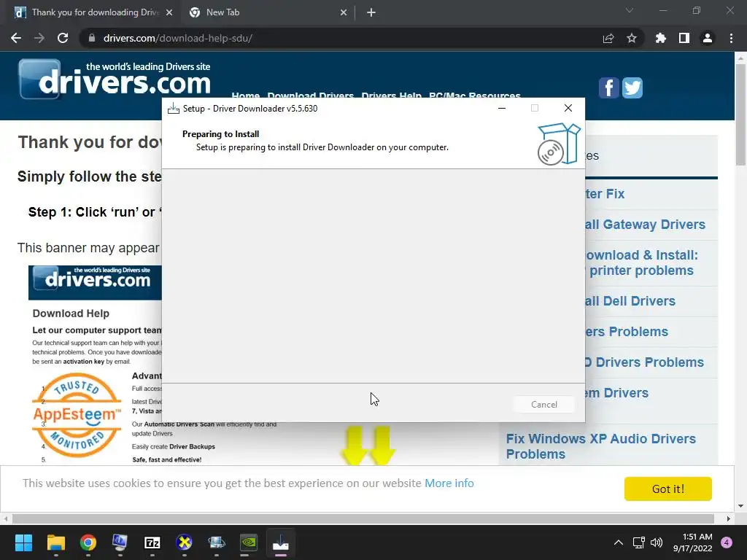Open the Dell Drivers sidebar link
The width and height of the screenshot is (747, 560).
(x=630, y=301)
